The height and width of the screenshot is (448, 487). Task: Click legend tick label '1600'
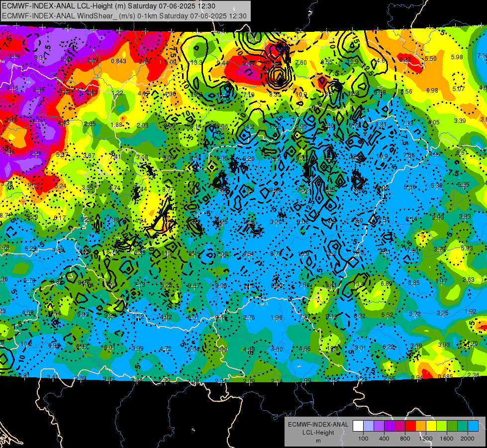[x=447, y=439]
